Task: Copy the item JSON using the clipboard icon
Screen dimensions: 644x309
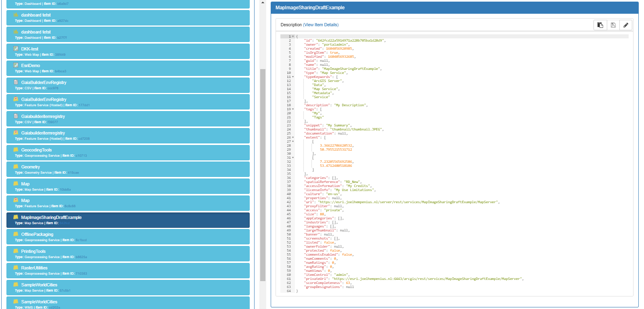Action: [x=600, y=25]
